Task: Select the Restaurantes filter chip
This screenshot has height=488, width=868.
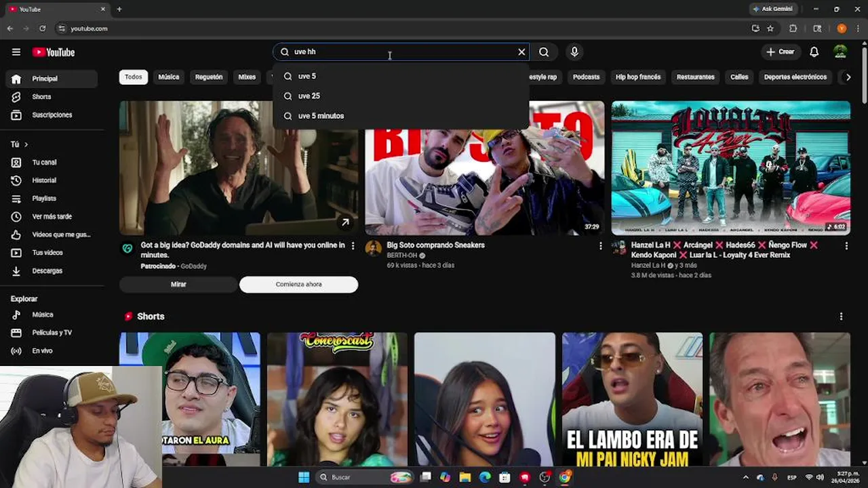Action: 696,77
